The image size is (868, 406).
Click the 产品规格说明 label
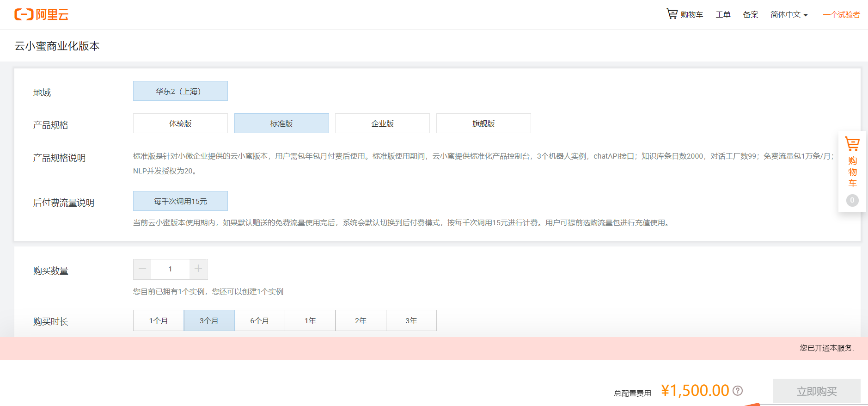pyautogui.click(x=59, y=158)
